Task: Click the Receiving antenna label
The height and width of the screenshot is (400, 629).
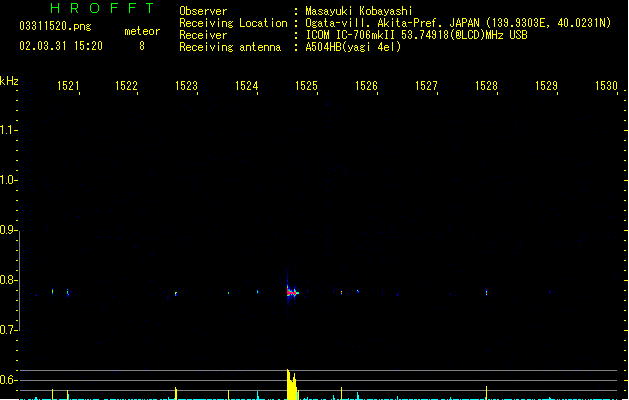Action: tap(230, 47)
